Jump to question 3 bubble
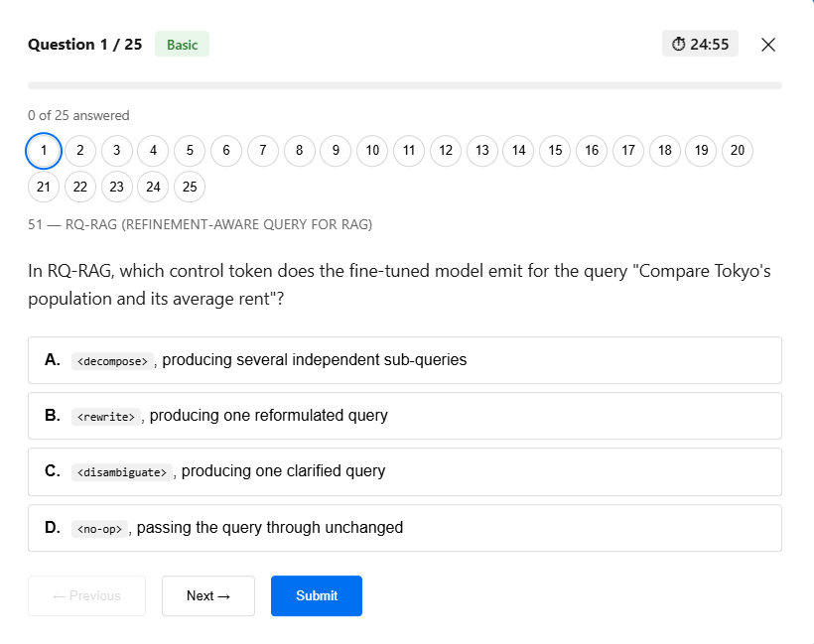Image resolution: width=814 pixels, height=644 pixels. [x=117, y=151]
